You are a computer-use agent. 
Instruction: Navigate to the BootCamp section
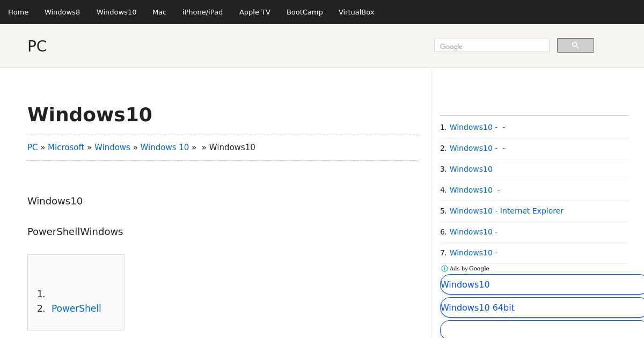(305, 12)
